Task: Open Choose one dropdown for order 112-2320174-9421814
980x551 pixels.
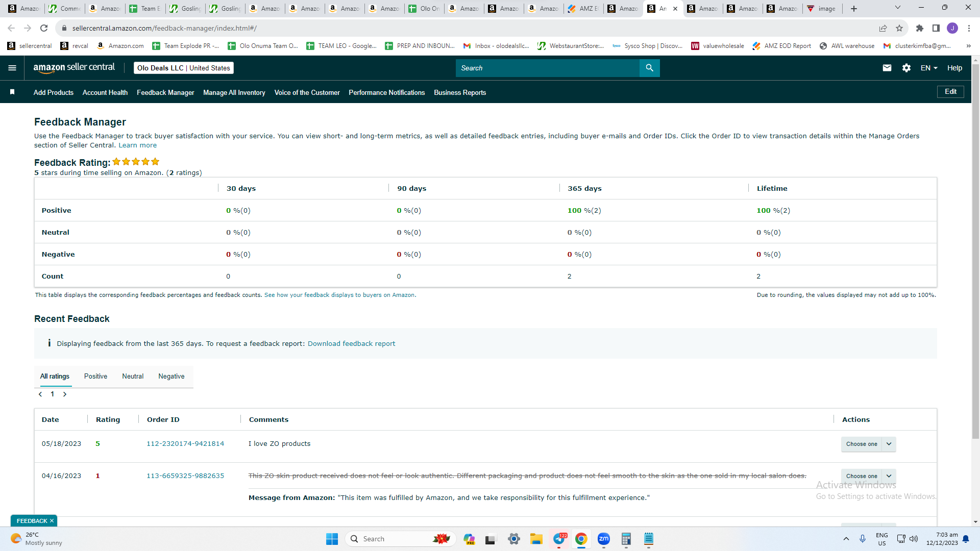Action: [868, 444]
